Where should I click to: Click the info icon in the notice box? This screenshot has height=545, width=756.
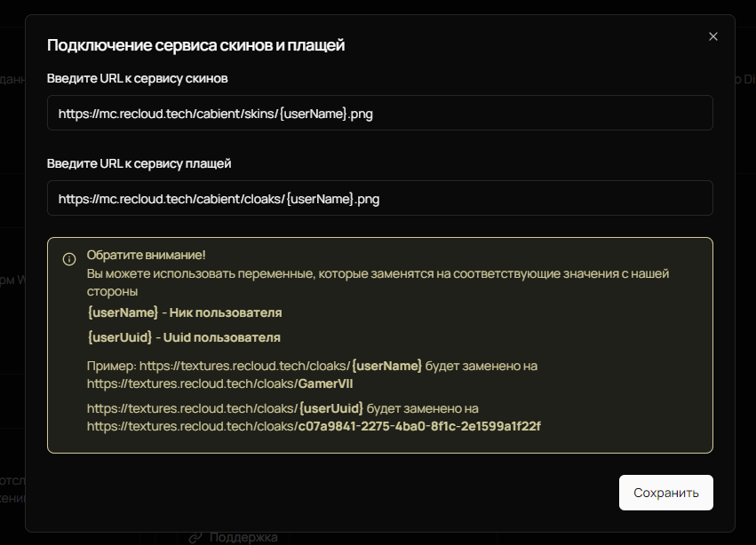point(68,259)
